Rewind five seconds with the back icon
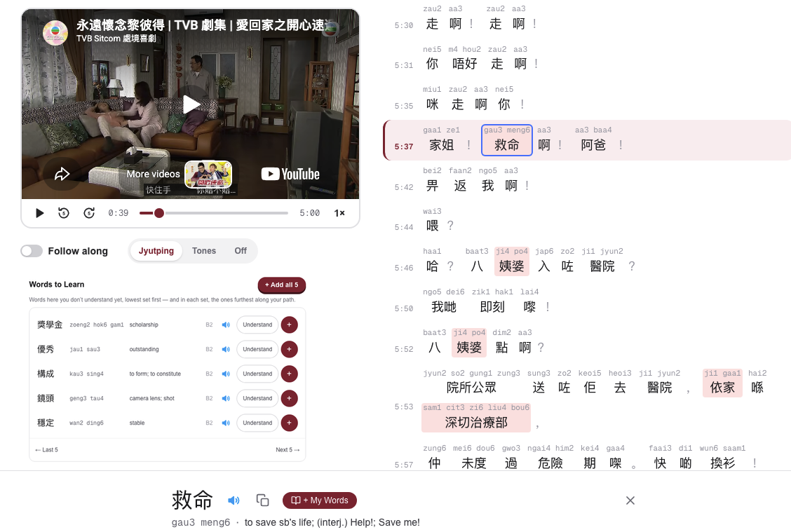This screenshot has width=791, height=532. click(x=64, y=213)
